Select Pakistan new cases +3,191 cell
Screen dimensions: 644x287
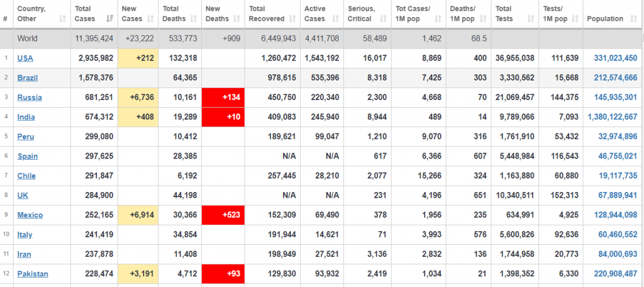138,274
